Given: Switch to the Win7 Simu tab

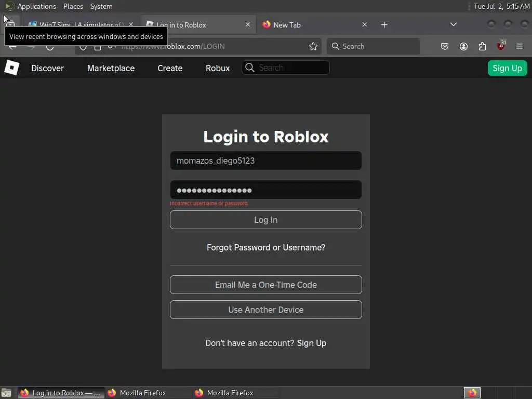Looking at the screenshot, I should (82, 25).
